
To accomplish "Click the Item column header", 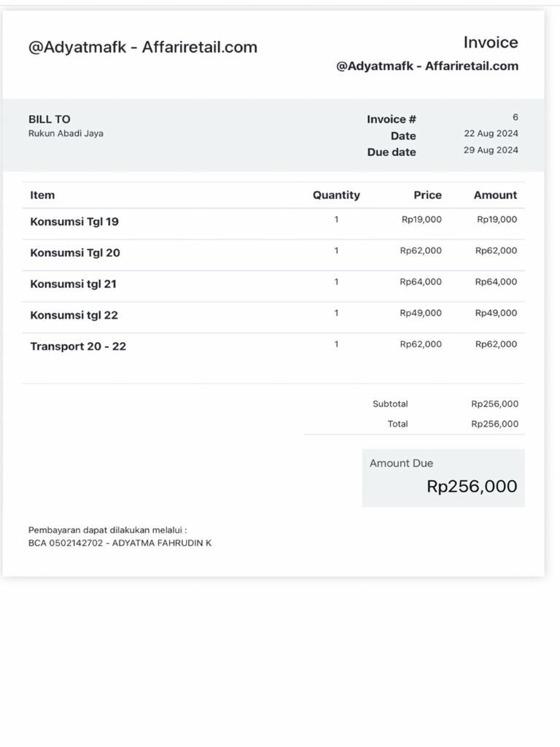I will pos(42,196).
